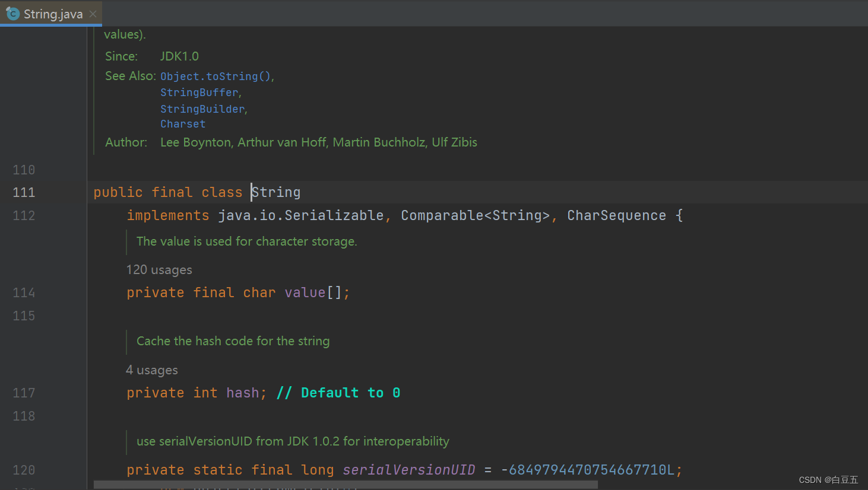Viewport: 868px width, 490px height.
Task: Click the horizontal scrollbar at the bottom
Action: 346,485
